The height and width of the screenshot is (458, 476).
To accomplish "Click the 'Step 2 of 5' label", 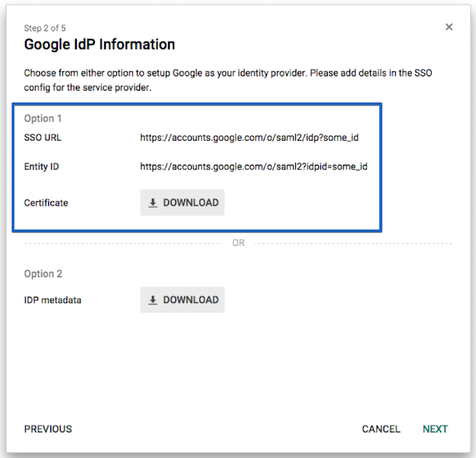I will 45,29.
